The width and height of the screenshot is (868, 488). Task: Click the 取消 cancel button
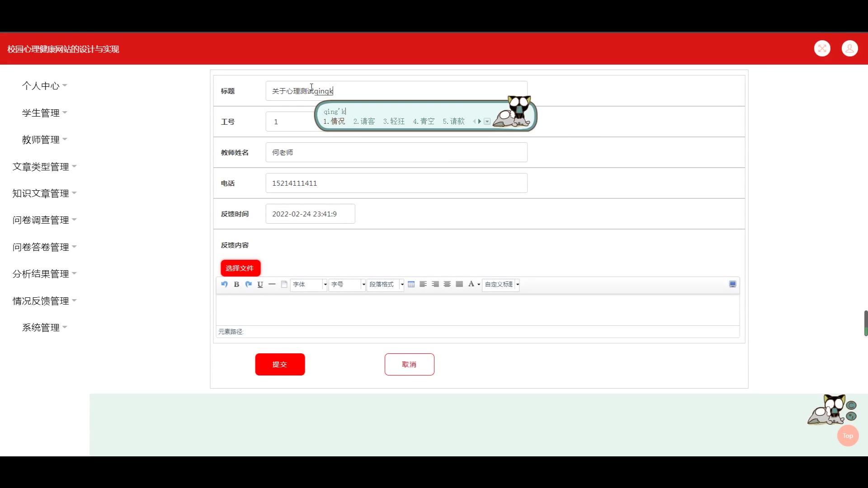[x=409, y=364]
